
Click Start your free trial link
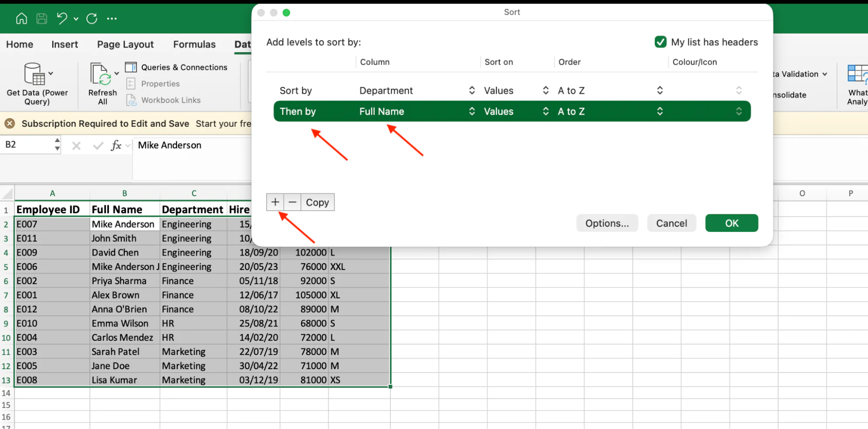coord(223,124)
